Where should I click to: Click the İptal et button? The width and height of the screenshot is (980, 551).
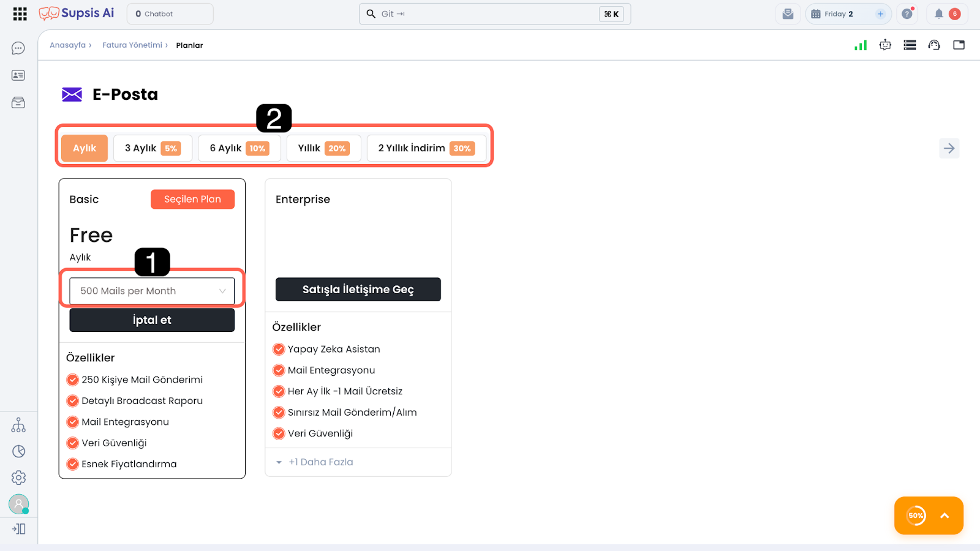pos(152,320)
